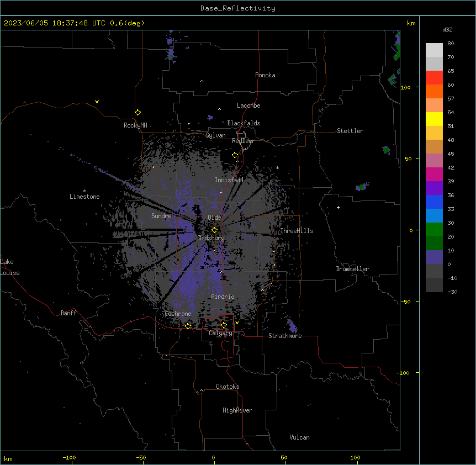
Task: Select the yellow diamond marker under Cochrane
Action: coord(188,326)
